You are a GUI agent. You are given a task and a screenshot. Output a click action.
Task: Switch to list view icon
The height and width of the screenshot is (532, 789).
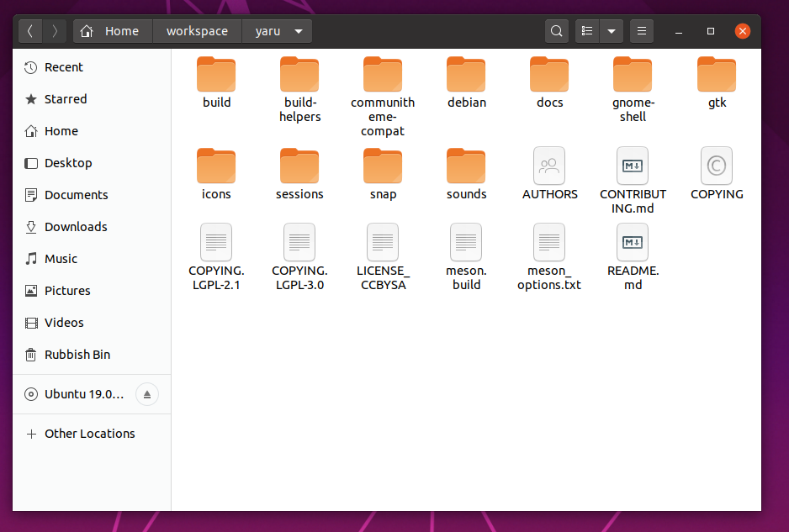(587, 31)
